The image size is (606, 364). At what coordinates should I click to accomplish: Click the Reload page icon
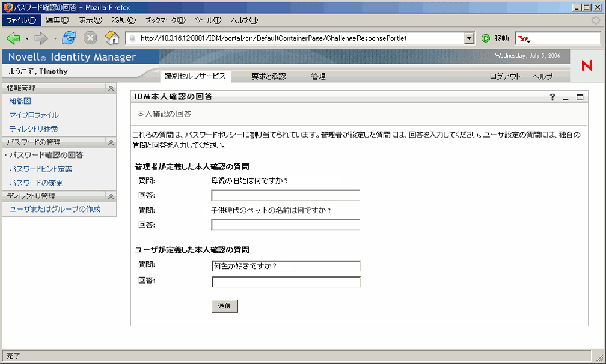(x=69, y=38)
